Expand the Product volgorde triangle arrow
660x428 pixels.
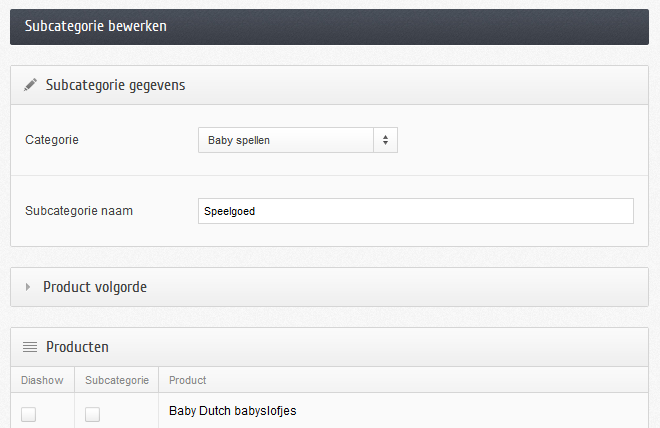coord(28,287)
